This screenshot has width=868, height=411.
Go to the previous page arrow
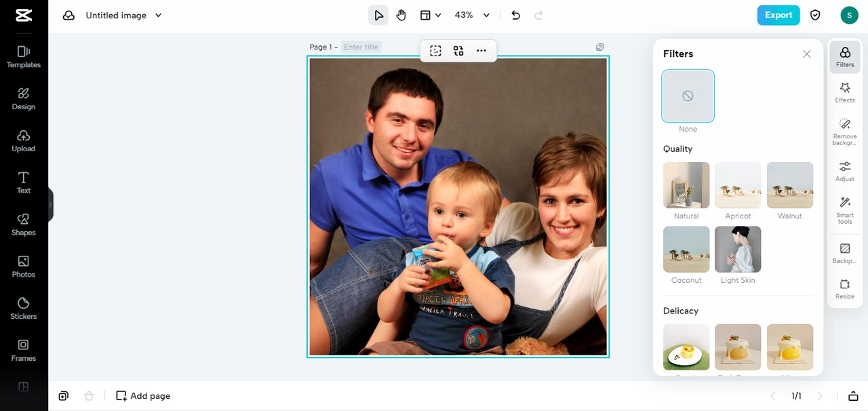[x=772, y=396]
